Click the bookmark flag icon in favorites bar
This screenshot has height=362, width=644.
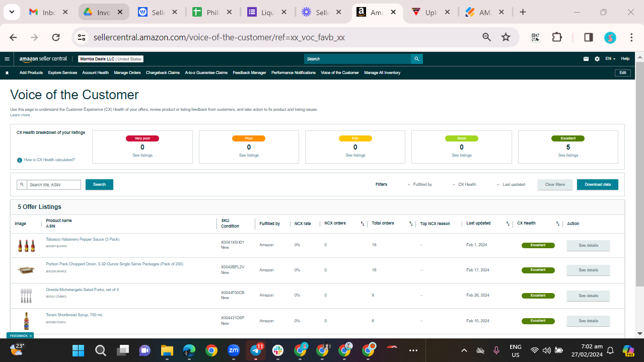pyautogui.click(x=7, y=73)
